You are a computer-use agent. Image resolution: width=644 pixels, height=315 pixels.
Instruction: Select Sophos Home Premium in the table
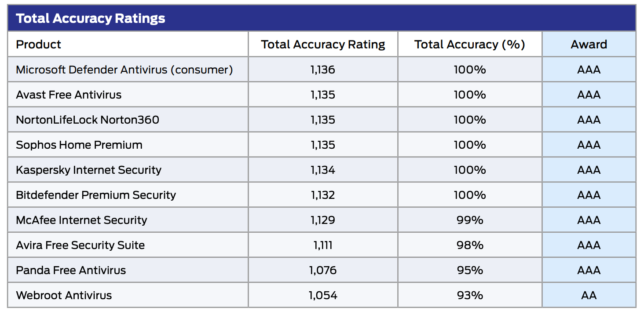point(79,145)
